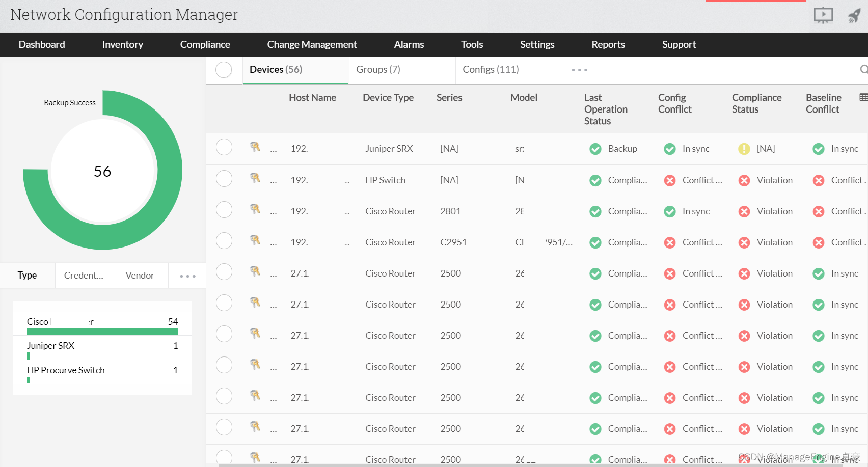Click red baseline conflict icon in C2951 row
This screenshot has width=868, height=467.
[x=819, y=242]
